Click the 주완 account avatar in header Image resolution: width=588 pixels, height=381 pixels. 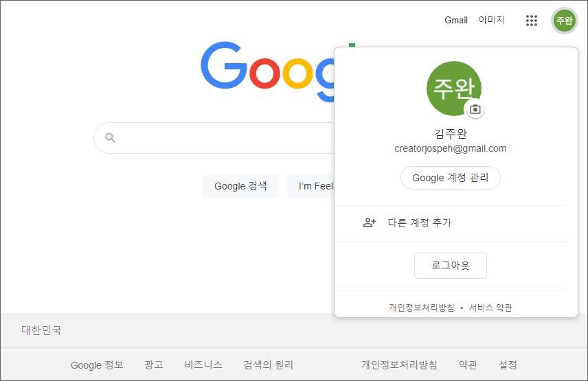565,20
